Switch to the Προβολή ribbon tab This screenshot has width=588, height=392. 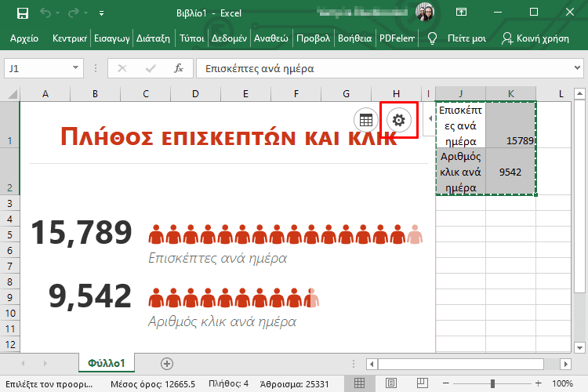pyautogui.click(x=313, y=38)
